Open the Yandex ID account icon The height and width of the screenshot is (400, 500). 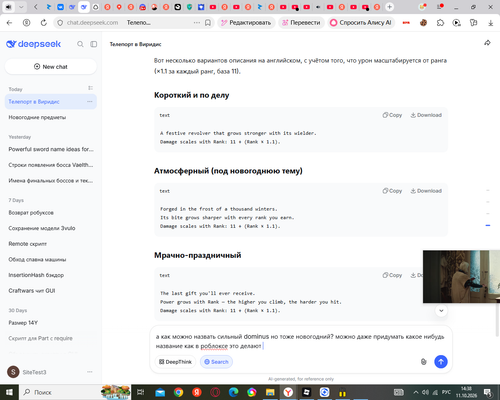[26, 23]
